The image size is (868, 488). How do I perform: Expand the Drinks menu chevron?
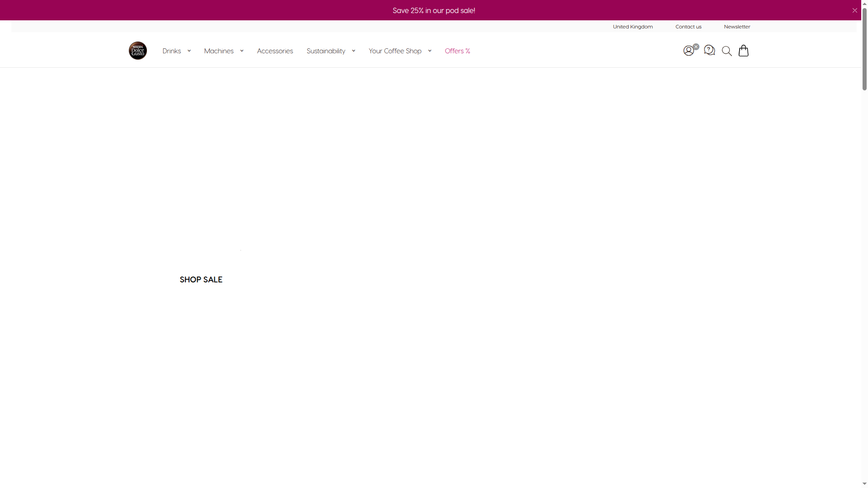point(189,51)
